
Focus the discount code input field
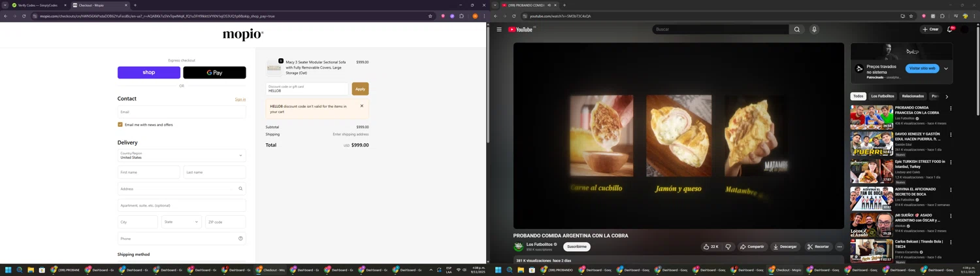[307, 89]
